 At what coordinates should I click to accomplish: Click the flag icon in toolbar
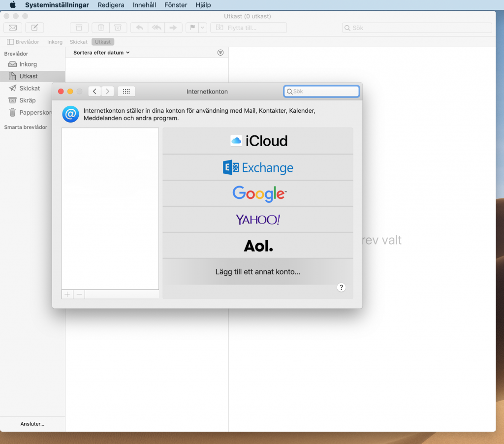192,28
